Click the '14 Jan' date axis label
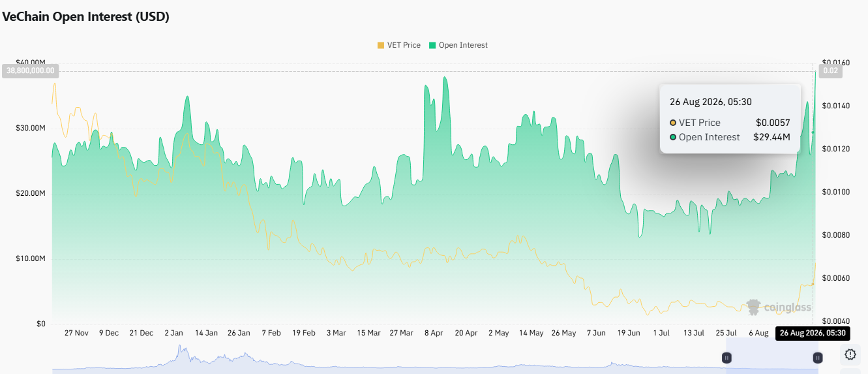 coord(206,333)
